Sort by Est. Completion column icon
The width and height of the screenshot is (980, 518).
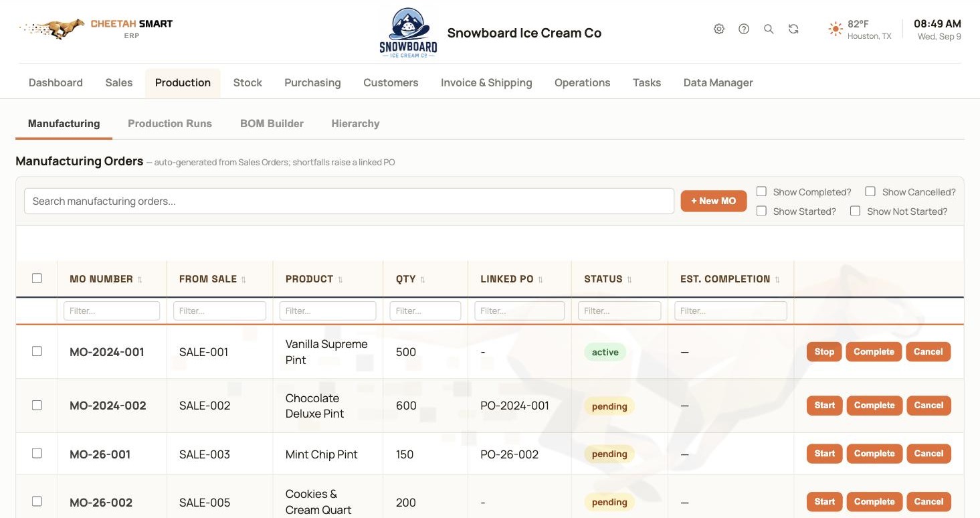(x=777, y=280)
